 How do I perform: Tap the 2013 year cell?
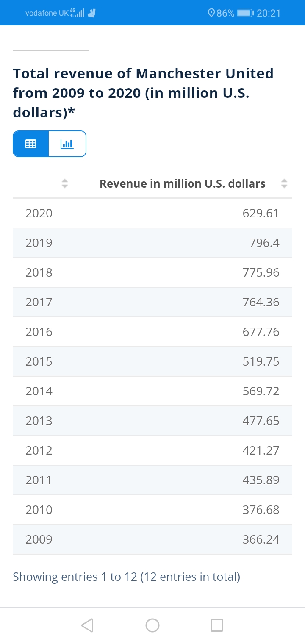pos(39,421)
